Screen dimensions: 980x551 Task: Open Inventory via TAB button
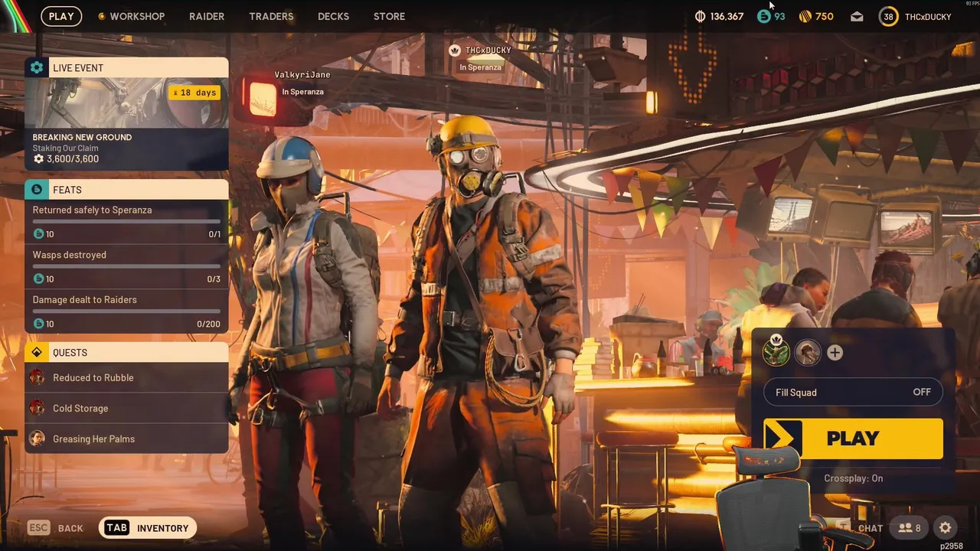(x=148, y=528)
